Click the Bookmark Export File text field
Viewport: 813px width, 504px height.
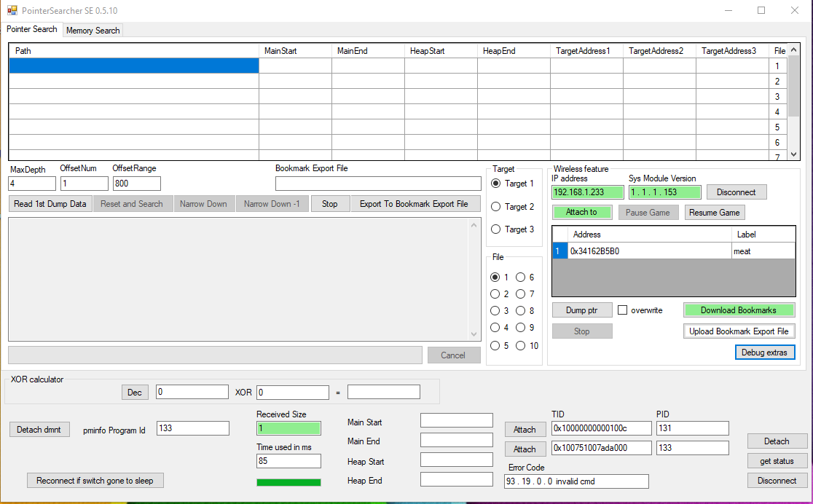coord(379,184)
